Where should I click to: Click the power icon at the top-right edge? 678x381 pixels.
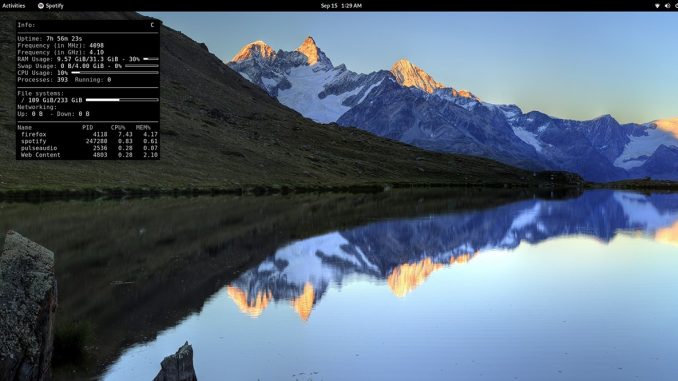click(x=676, y=6)
